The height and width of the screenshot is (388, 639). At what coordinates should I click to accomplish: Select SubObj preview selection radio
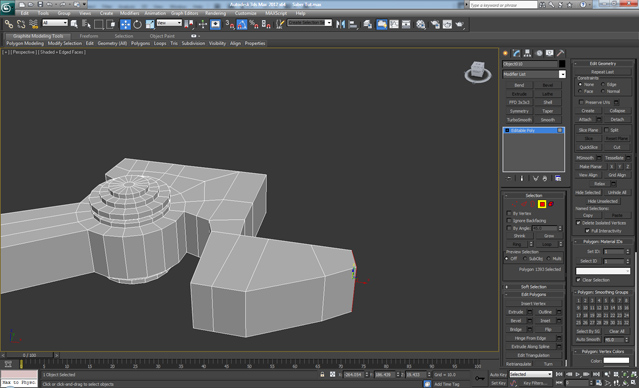(525, 259)
